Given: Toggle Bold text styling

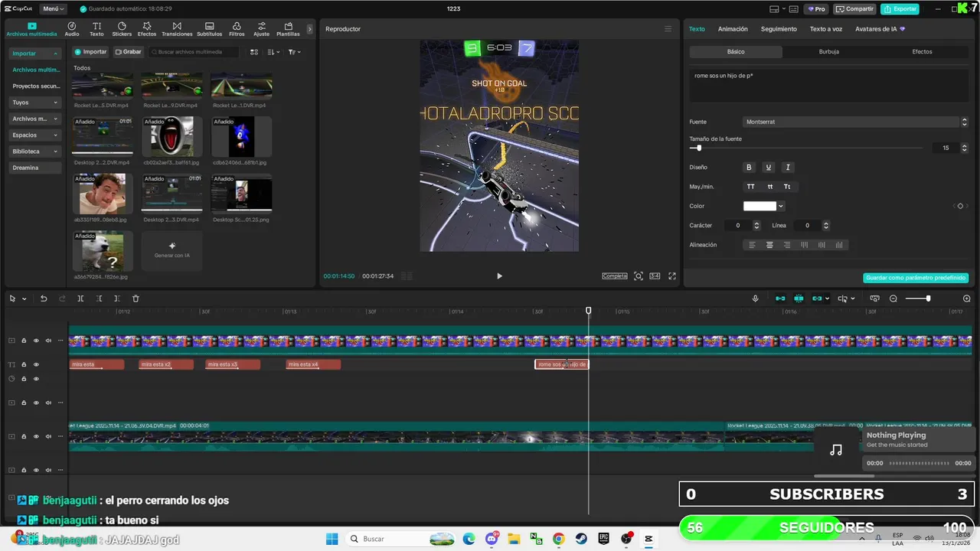Looking at the screenshot, I should (x=750, y=168).
